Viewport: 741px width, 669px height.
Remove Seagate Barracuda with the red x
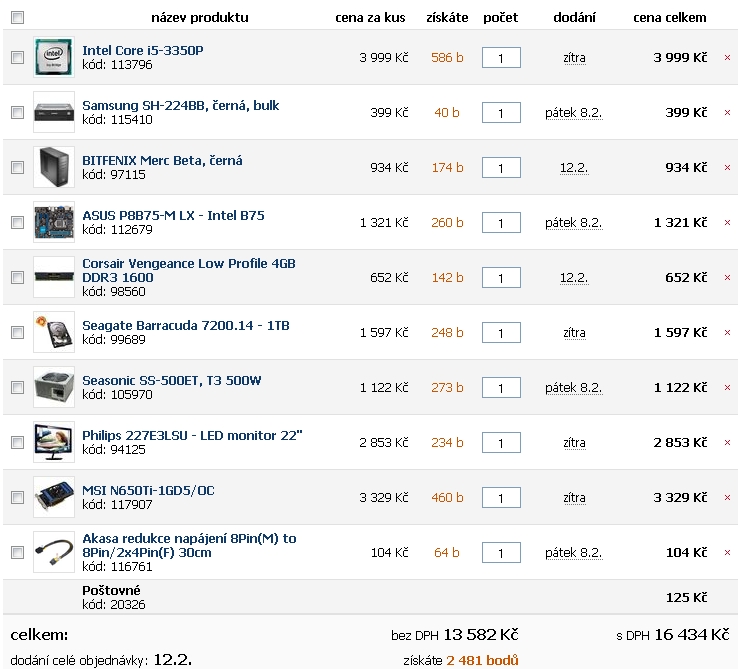coord(727,333)
